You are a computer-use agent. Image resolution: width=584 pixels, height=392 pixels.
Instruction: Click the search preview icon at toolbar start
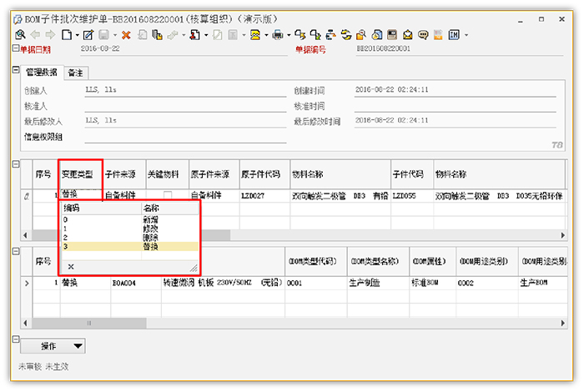[20, 35]
